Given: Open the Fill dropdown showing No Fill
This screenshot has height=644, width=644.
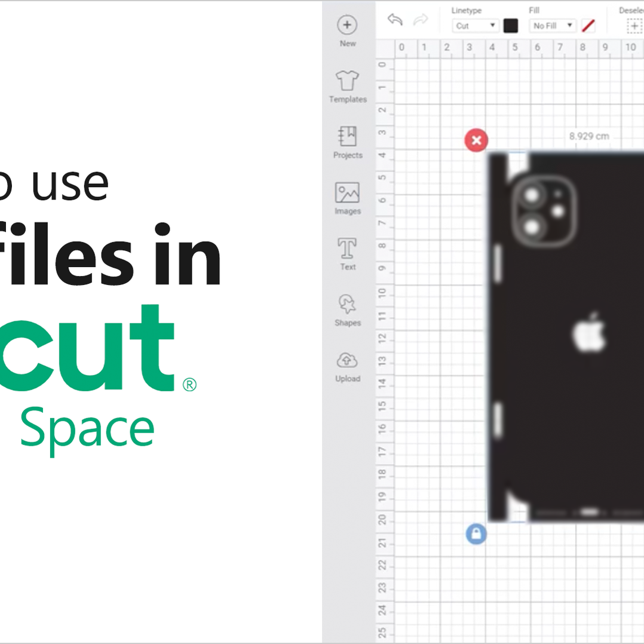Looking at the screenshot, I should [552, 26].
